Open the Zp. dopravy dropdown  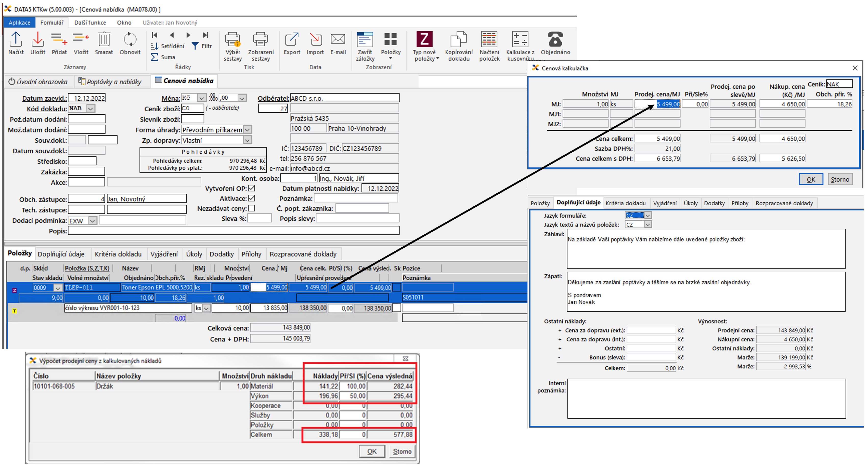click(247, 140)
